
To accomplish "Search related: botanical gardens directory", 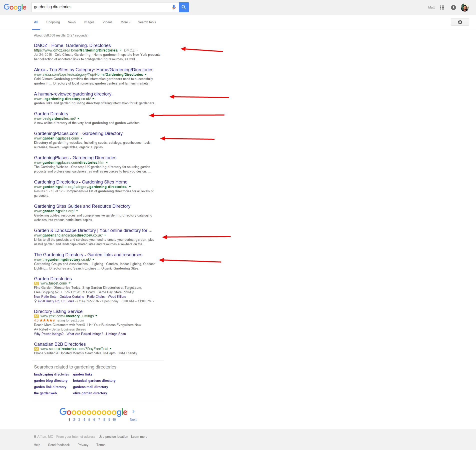I will pyautogui.click(x=94, y=381).
